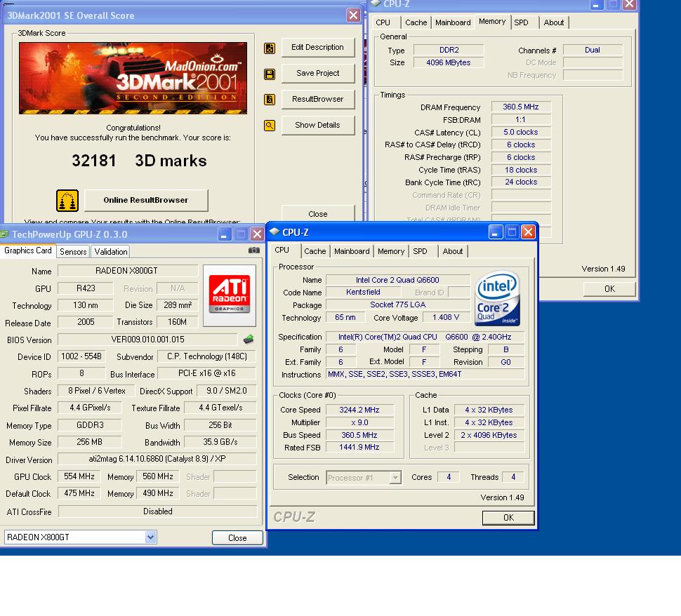Click the ATI Radeon logo in GPU-Z
Viewport: 681px width, 616px height.
(x=230, y=295)
